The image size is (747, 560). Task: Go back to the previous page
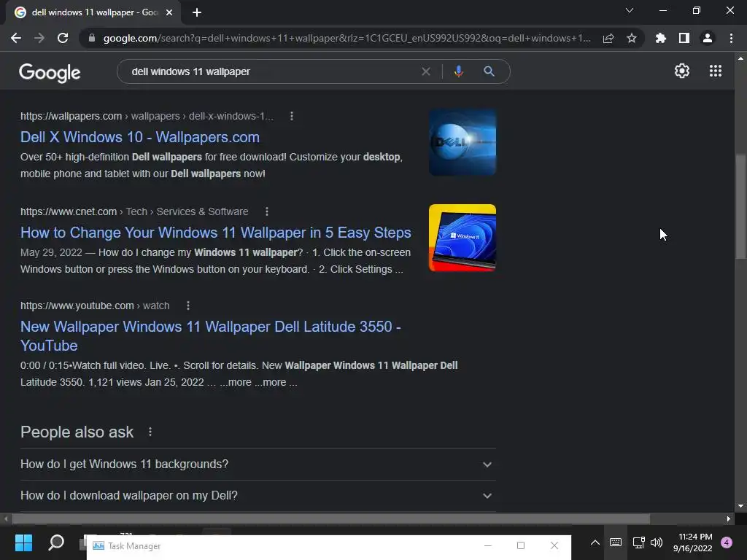click(x=16, y=38)
